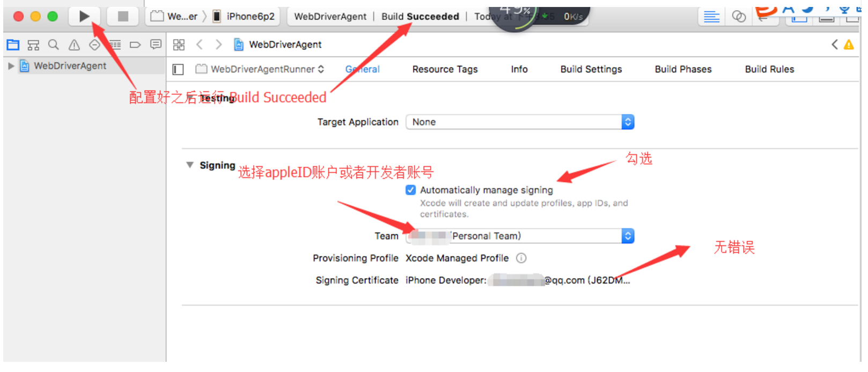The height and width of the screenshot is (372, 868).
Task: Open the related items grid icon
Action: [x=179, y=44]
